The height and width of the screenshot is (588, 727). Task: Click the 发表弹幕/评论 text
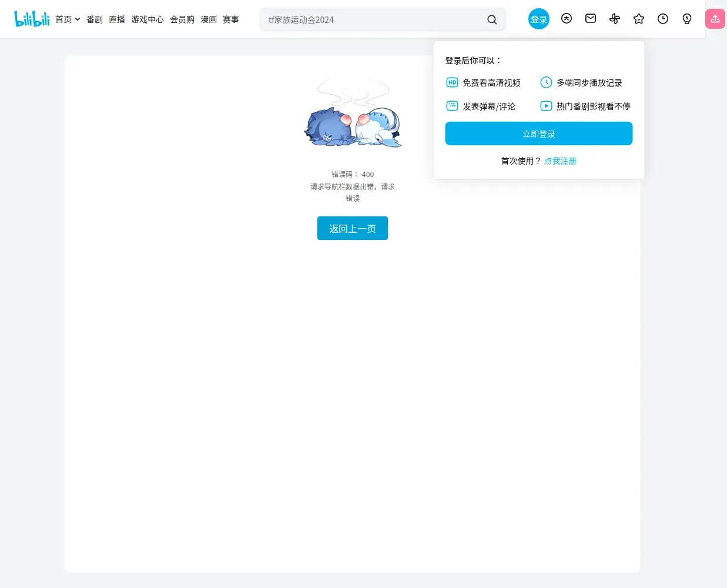point(489,106)
